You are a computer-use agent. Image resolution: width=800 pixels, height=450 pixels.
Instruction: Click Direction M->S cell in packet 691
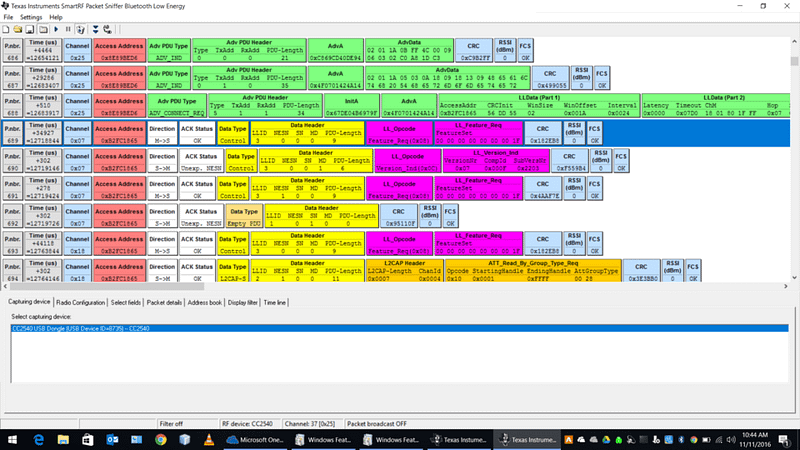pyautogui.click(x=162, y=188)
